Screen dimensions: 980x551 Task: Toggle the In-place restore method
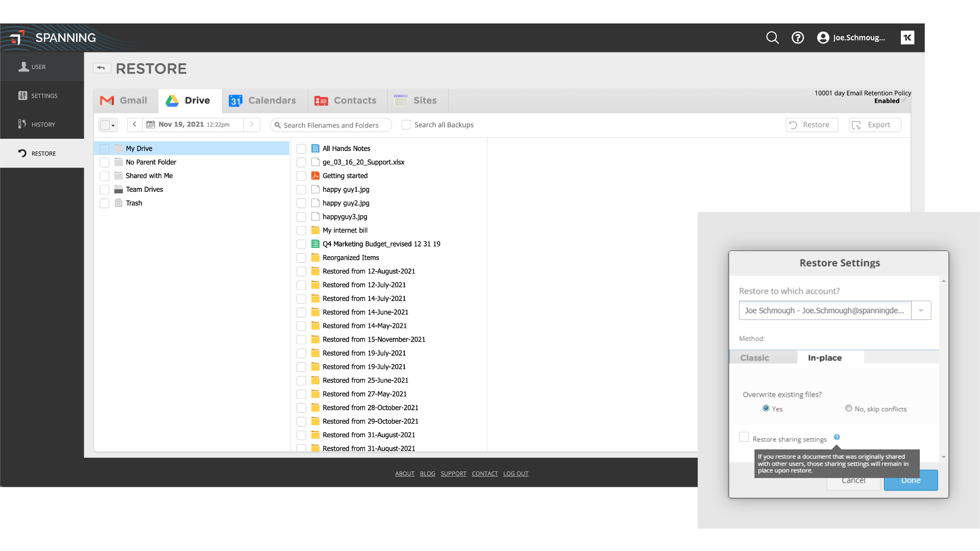824,357
